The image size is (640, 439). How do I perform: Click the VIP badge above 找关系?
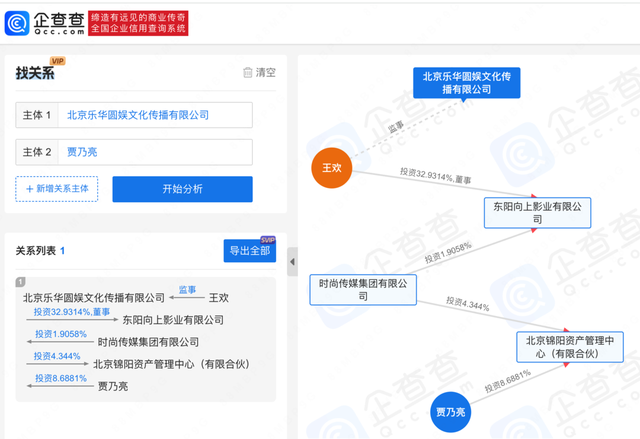[x=58, y=61]
